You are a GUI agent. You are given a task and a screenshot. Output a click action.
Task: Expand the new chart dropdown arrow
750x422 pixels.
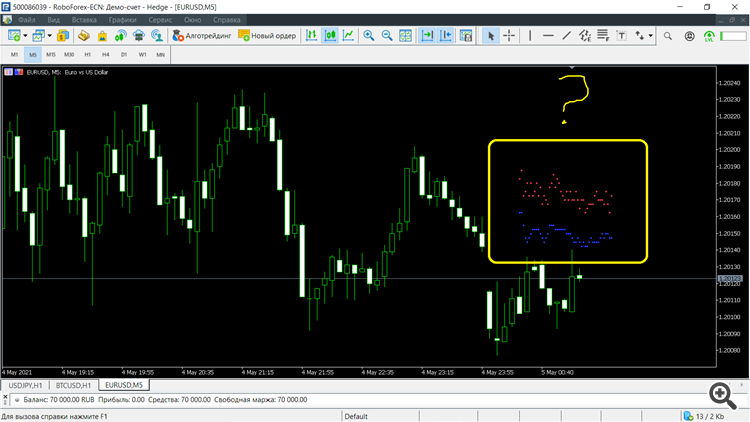(x=25, y=35)
